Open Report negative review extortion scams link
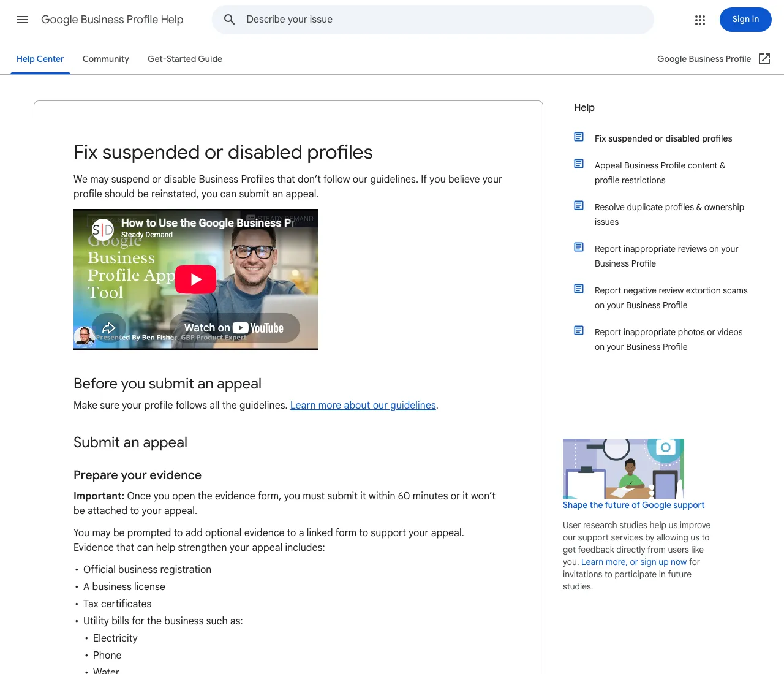 click(x=671, y=298)
